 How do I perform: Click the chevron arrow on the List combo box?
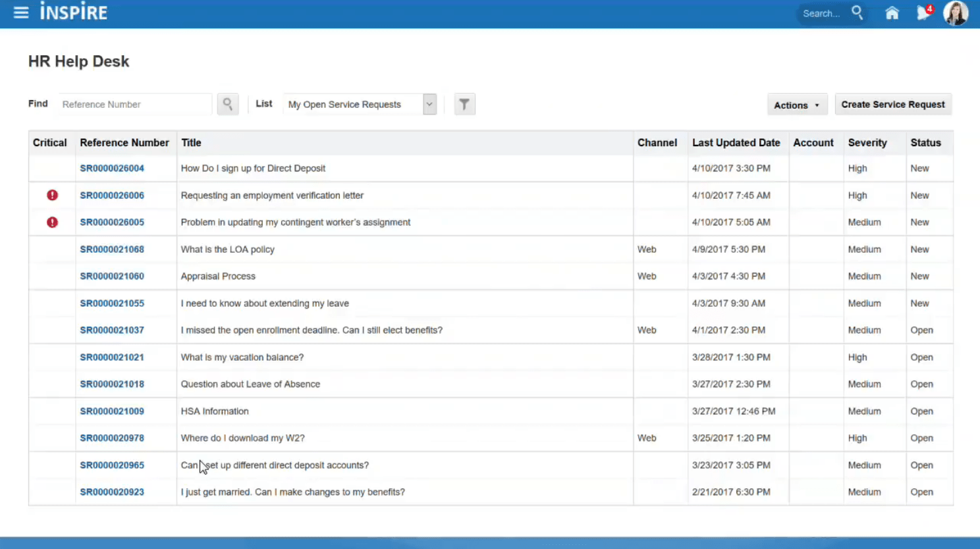point(429,104)
